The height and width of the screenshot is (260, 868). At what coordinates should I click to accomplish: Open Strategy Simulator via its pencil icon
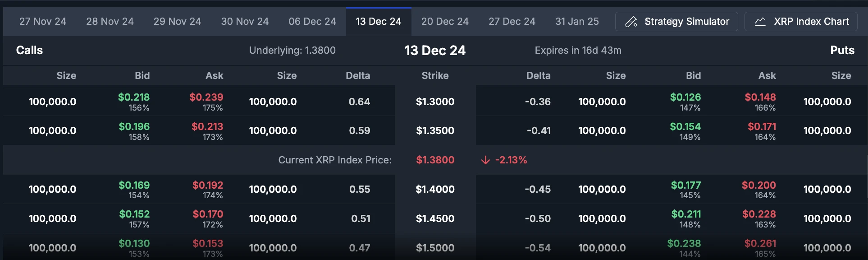pos(631,21)
